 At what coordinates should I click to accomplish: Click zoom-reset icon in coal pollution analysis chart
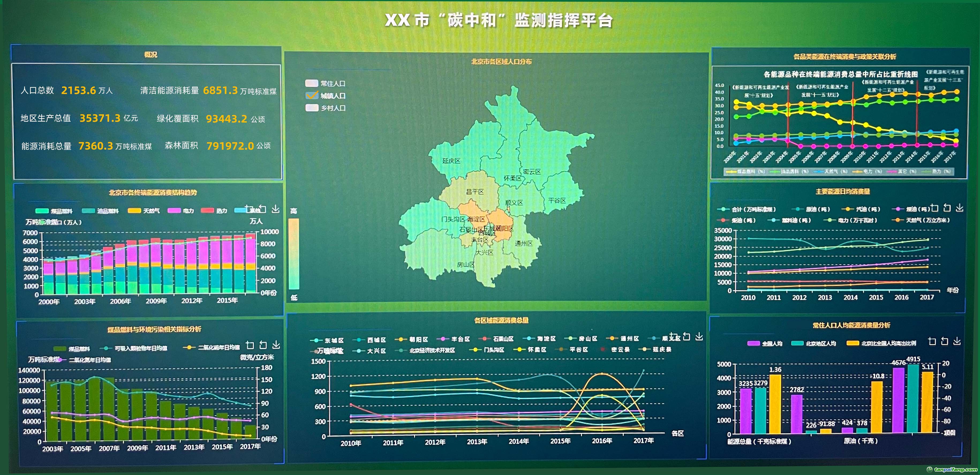(x=263, y=345)
